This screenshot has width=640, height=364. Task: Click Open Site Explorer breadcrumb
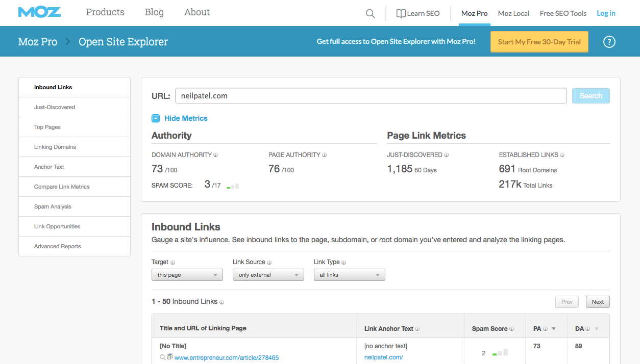pos(123,42)
